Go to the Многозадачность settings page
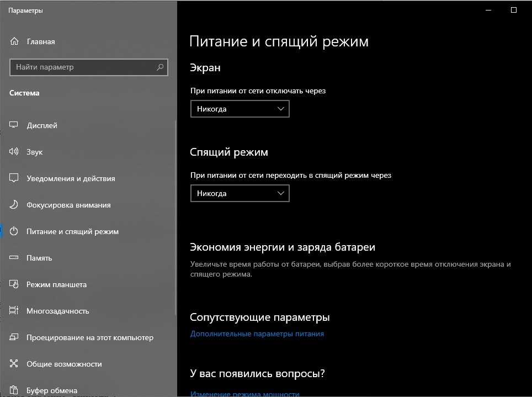 tap(57, 311)
